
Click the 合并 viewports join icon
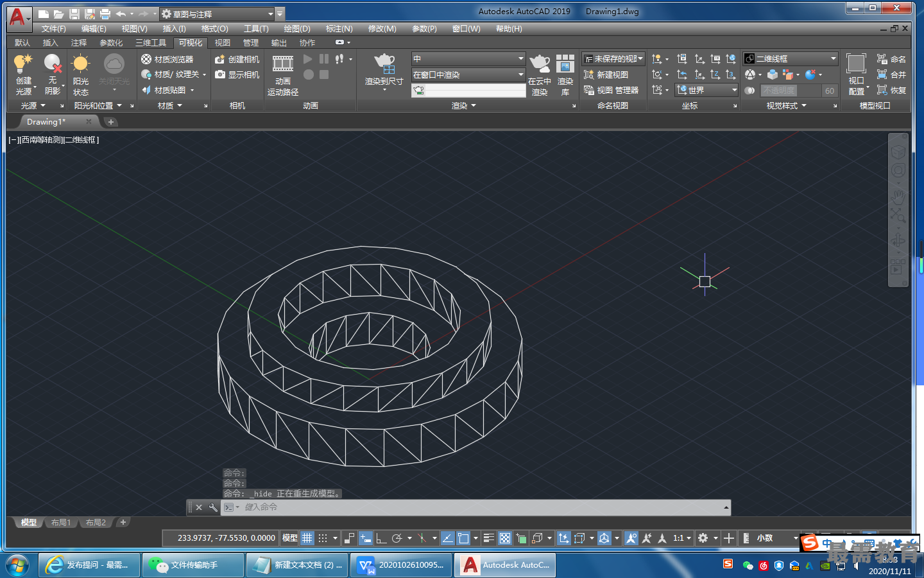click(891, 74)
